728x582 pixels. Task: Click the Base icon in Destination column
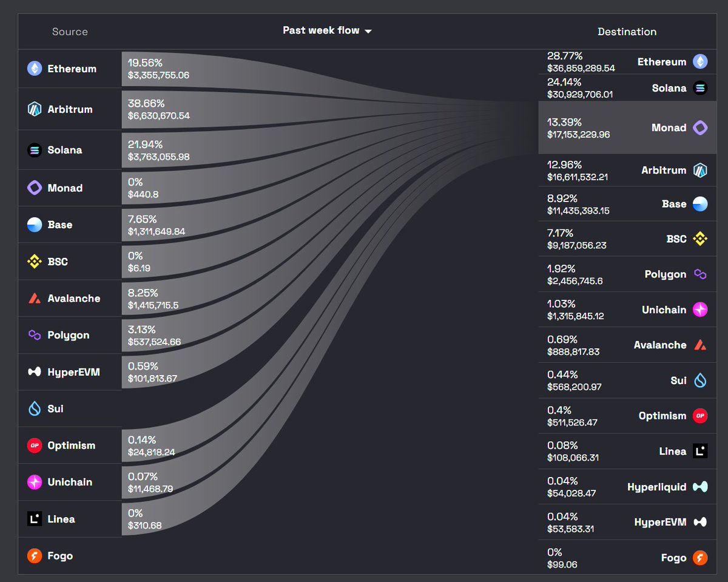pos(700,204)
